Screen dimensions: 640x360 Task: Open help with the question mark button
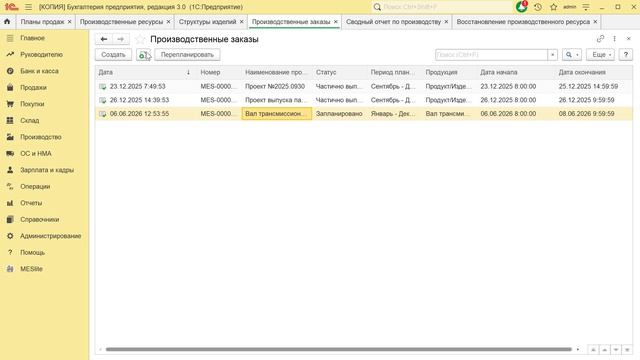626,55
